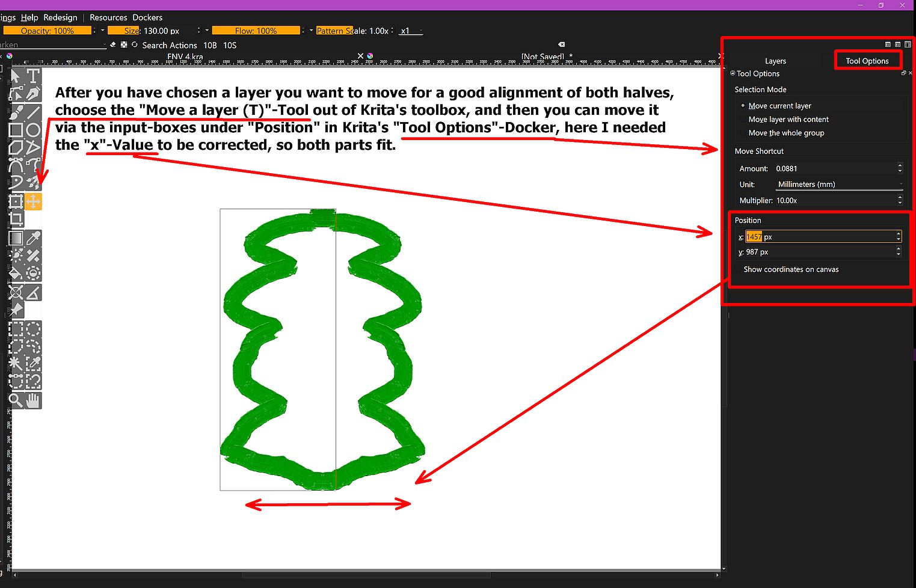The image size is (916, 588).
Task: Select the Freehand Brush tool
Action: (x=16, y=112)
